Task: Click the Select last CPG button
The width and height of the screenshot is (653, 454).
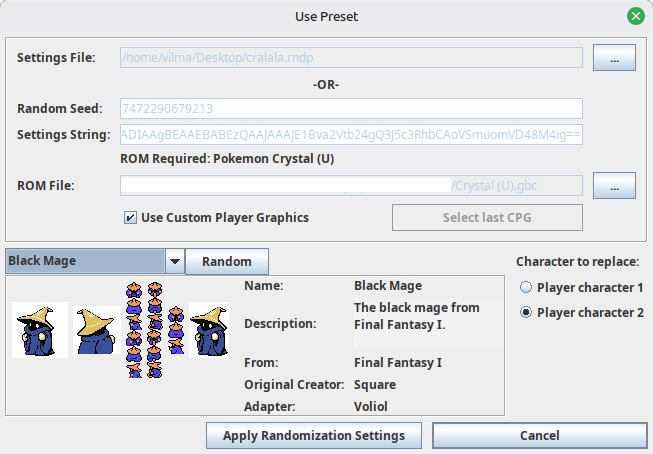Action: point(487,217)
